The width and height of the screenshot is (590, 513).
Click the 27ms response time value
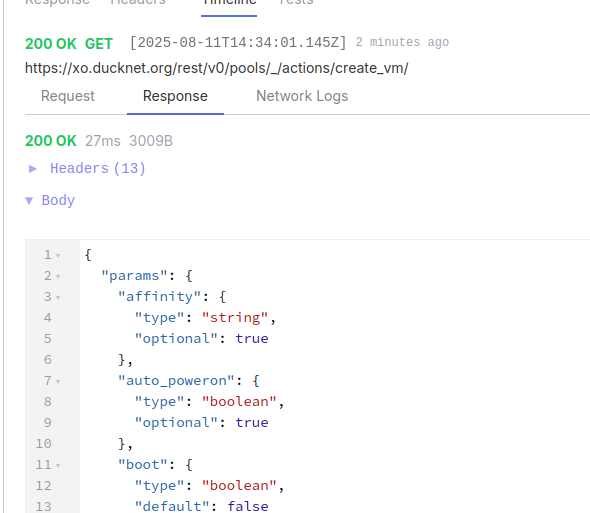point(103,141)
